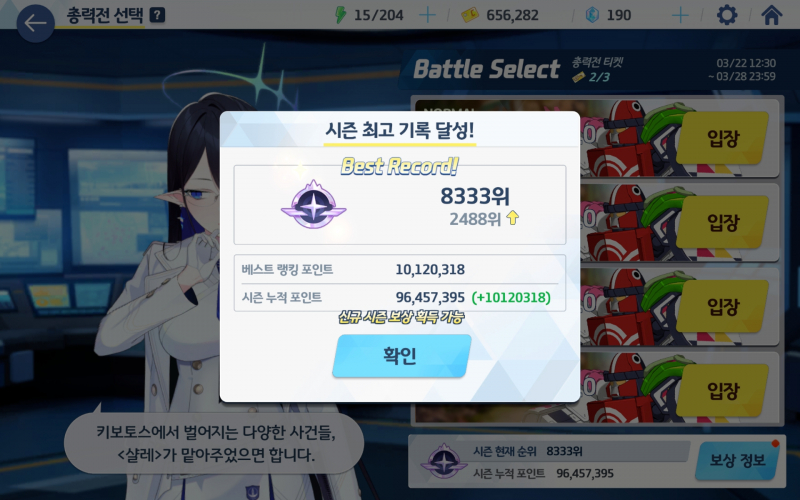Click the back arrow button
Viewport: 800px width, 500px height.
point(35,23)
